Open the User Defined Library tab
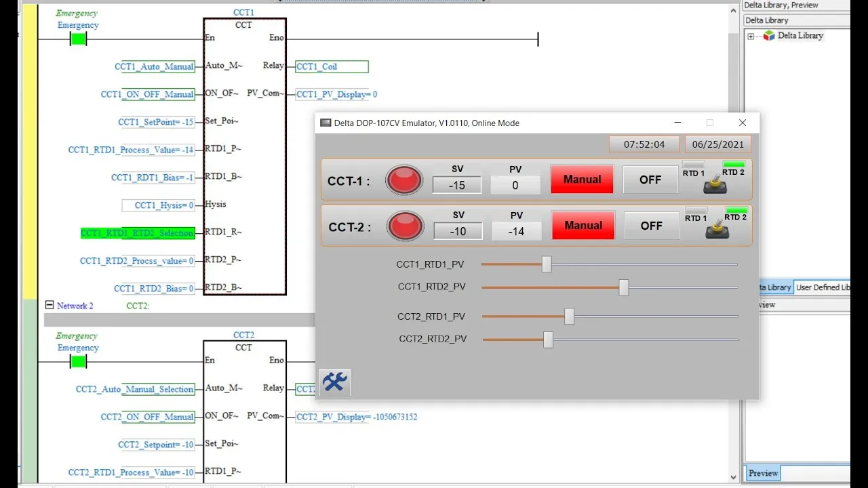868x488 pixels. pos(823,287)
